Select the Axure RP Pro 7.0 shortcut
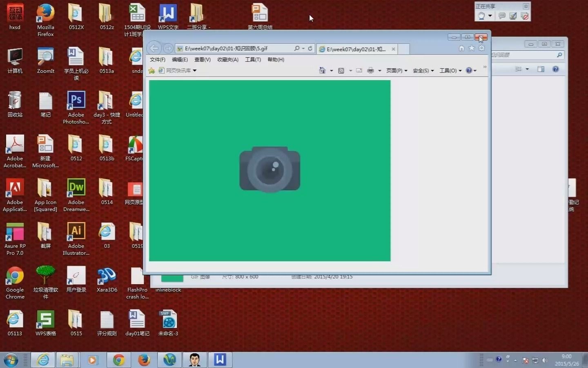The image size is (588, 368). [15, 239]
